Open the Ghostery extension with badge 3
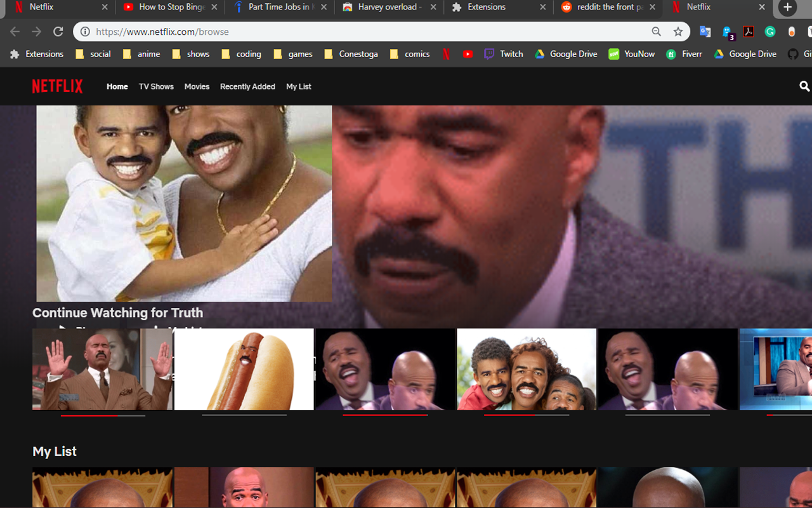This screenshot has width=812, height=508. (727, 32)
